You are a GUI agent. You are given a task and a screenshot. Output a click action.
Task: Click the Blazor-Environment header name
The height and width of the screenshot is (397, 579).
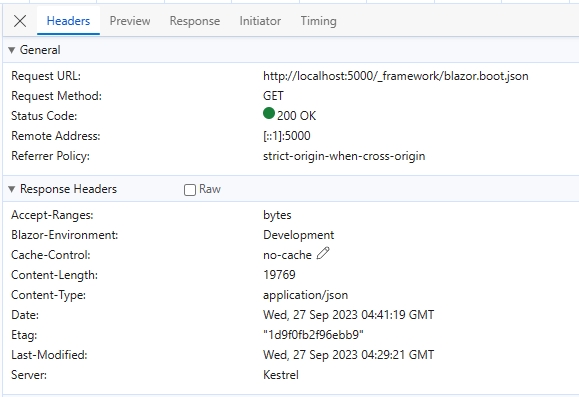coord(65,235)
